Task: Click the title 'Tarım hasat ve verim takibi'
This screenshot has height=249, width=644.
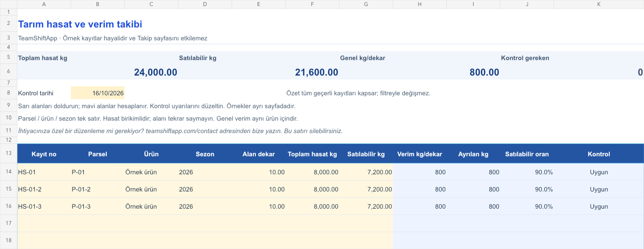Action: [80, 24]
